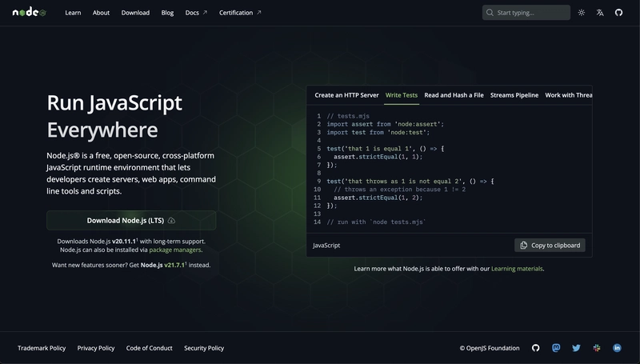
Task: Click the comment '// throws an exception because 1 != 2'
Action: (399, 190)
